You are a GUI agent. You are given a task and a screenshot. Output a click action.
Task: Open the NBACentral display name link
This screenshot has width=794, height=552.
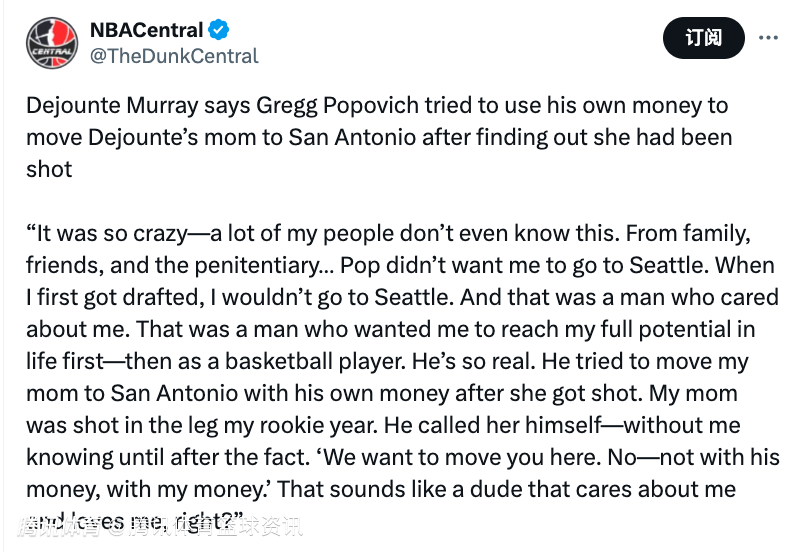(146, 30)
